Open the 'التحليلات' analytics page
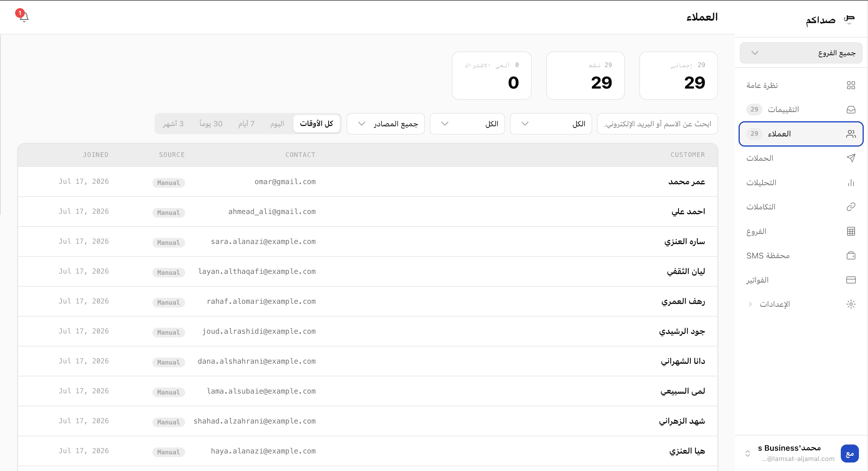 801,183
